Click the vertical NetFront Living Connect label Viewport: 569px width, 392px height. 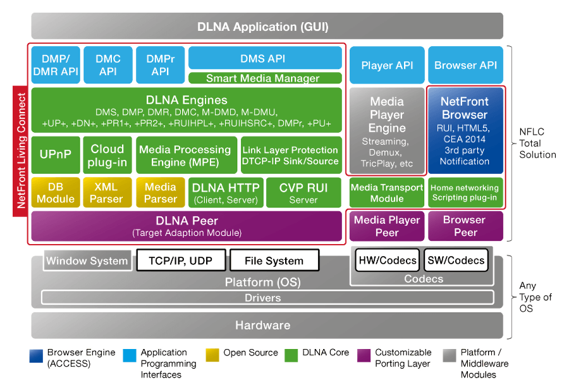coord(21,150)
